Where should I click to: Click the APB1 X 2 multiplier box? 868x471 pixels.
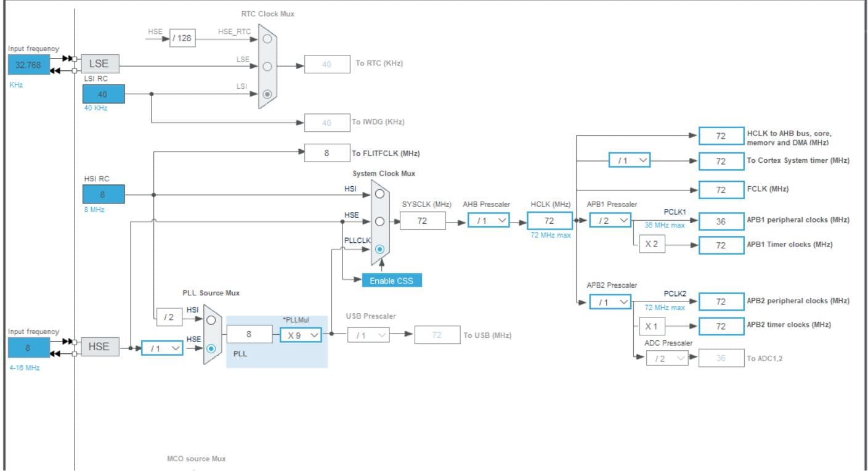(652, 244)
